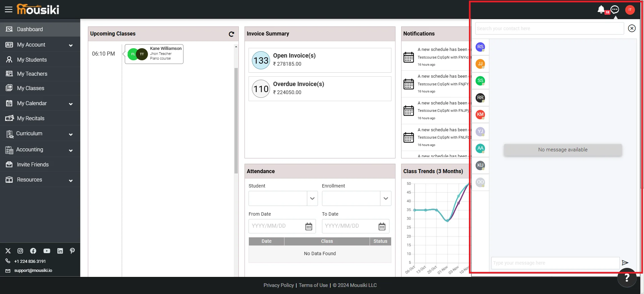The image size is (644, 294).
Task: Click the +1 224 836 3191 phone number
Action: coord(30,262)
